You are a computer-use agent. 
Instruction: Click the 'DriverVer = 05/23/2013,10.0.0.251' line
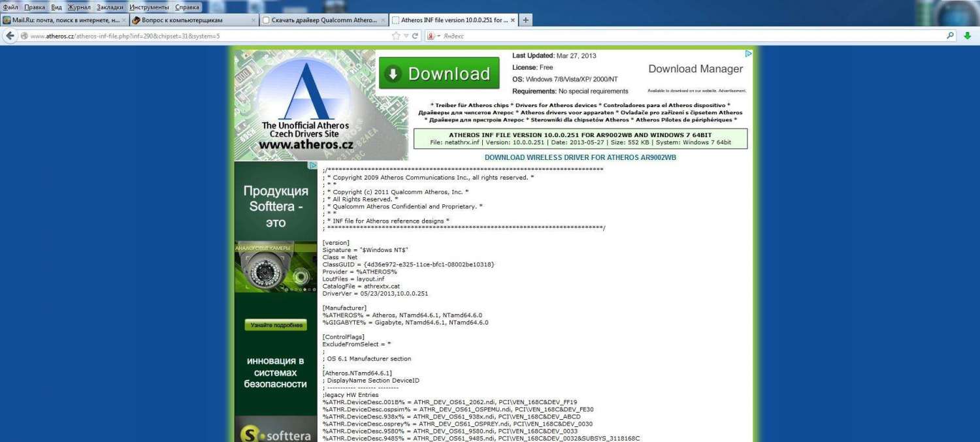(x=376, y=293)
